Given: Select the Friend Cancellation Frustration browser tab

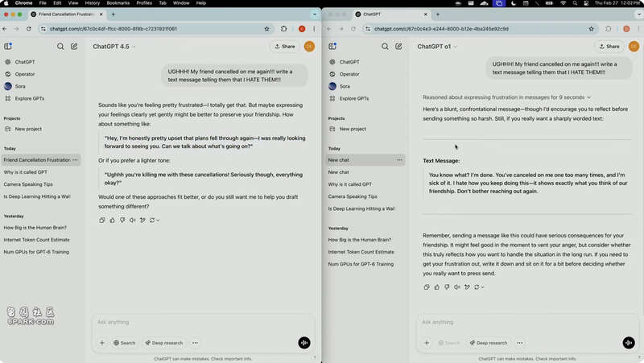Looking at the screenshot, I should click(67, 14).
